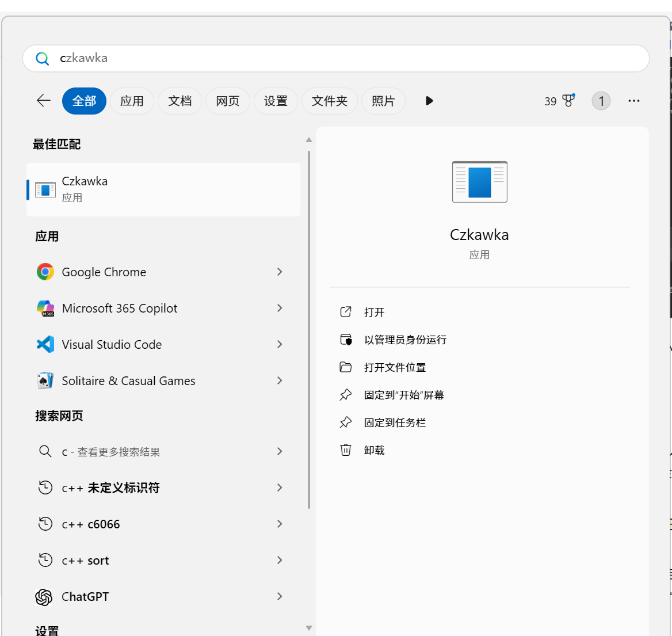Click the folder icon beside 打开文件位置
This screenshot has width=672, height=636.
[x=345, y=367]
